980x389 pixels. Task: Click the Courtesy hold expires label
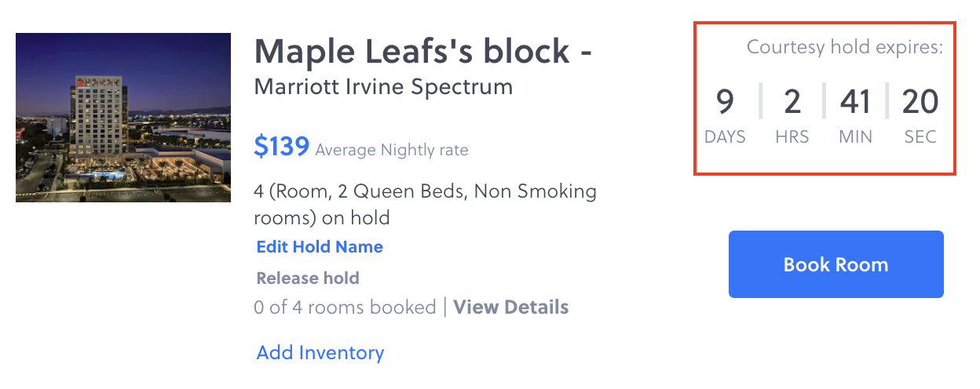click(844, 47)
